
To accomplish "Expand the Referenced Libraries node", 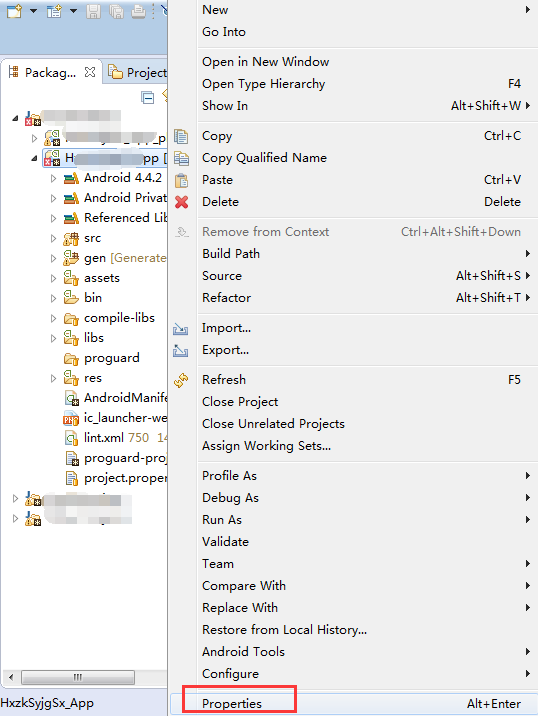I will pyautogui.click(x=53, y=218).
